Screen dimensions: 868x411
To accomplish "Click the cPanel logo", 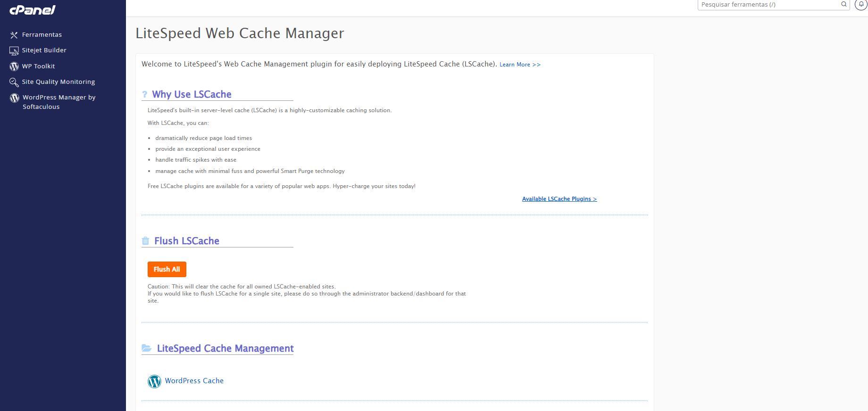I will point(33,9).
